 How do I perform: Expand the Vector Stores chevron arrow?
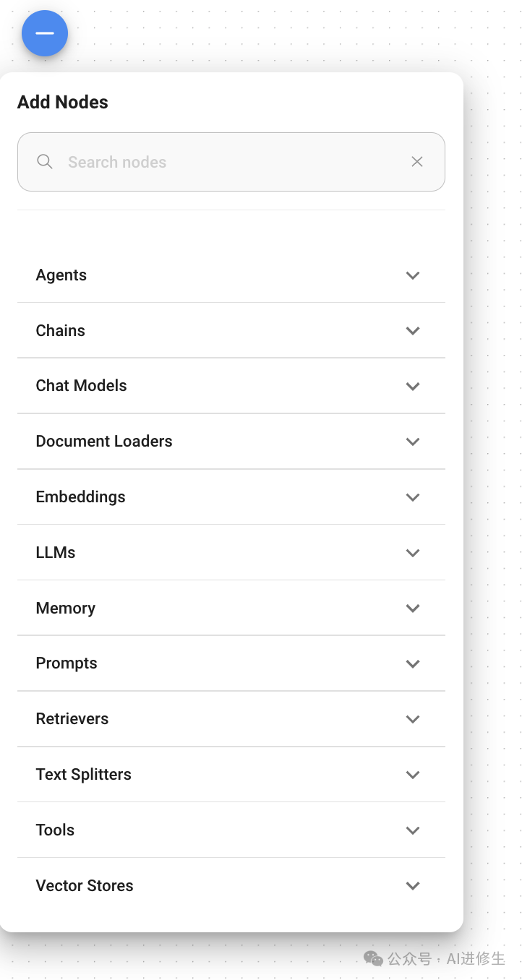[413, 886]
